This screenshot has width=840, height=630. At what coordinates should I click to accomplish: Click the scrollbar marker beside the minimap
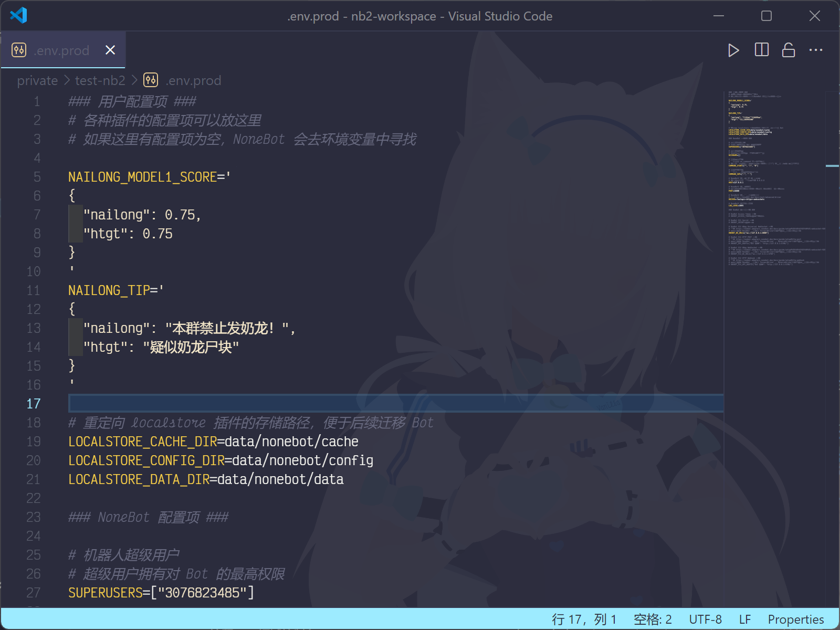(x=832, y=166)
